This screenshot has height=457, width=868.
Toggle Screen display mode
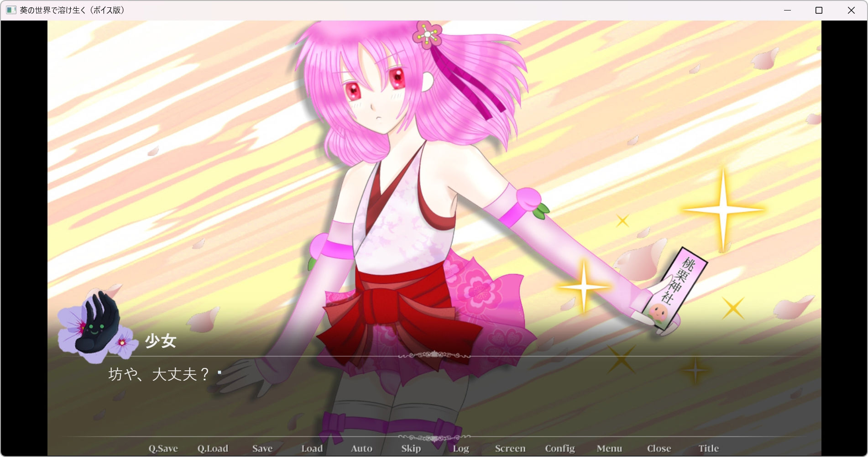(x=510, y=448)
